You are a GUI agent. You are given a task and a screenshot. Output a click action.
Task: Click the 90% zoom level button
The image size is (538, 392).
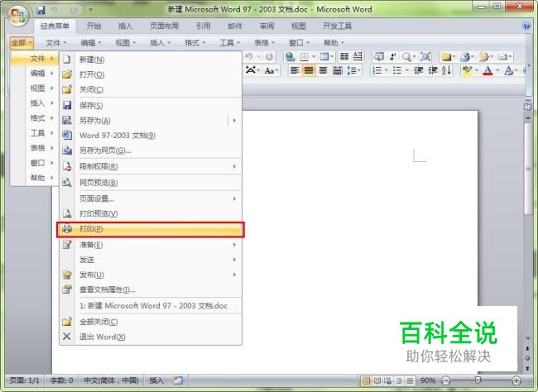point(428,380)
